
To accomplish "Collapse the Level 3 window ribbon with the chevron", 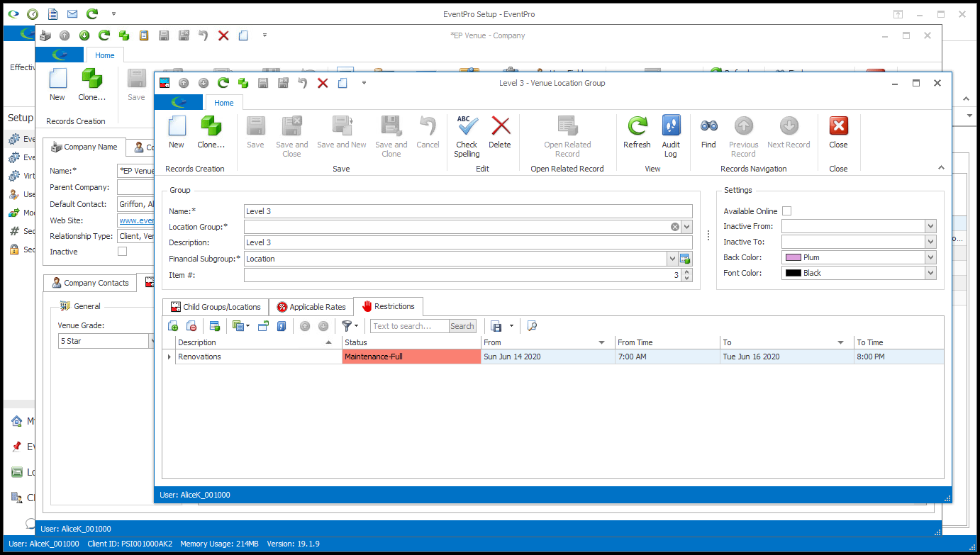I will click(941, 168).
